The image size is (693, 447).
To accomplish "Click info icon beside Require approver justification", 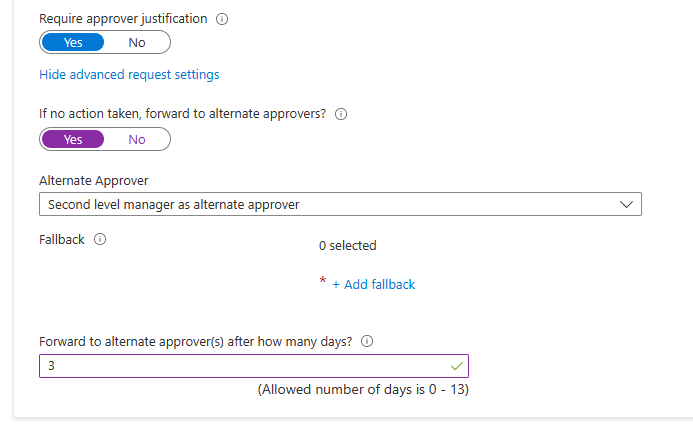I will [222, 19].
